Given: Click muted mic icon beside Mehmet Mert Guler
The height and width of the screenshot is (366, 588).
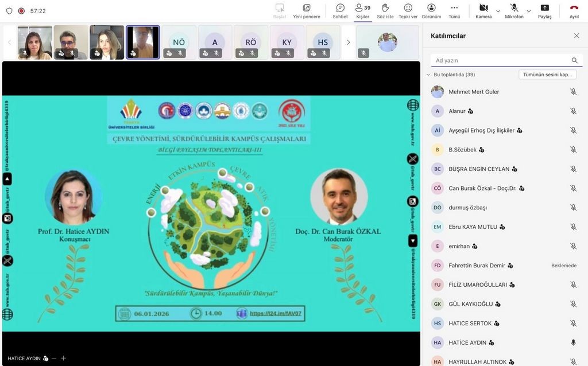Looking at the screenshot, I should point(573,92).
